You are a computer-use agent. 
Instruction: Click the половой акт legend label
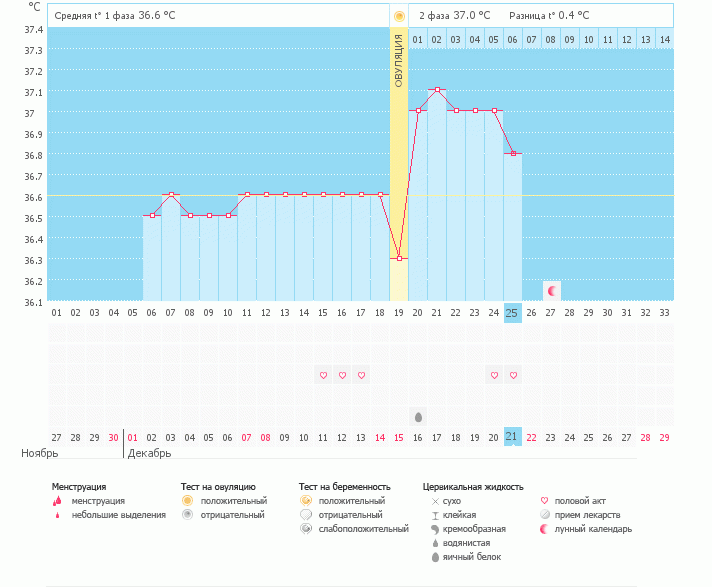pyautogui.click(x=581, y=500)
